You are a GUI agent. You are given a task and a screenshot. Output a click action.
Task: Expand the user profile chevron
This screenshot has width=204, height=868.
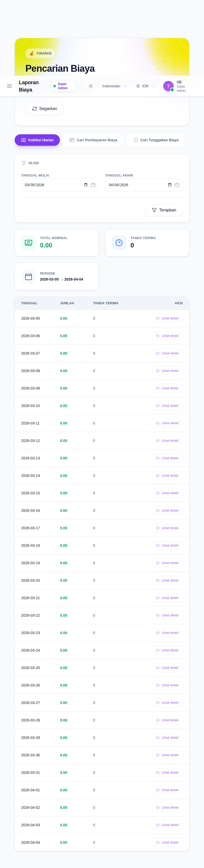(x=194, y=86)
